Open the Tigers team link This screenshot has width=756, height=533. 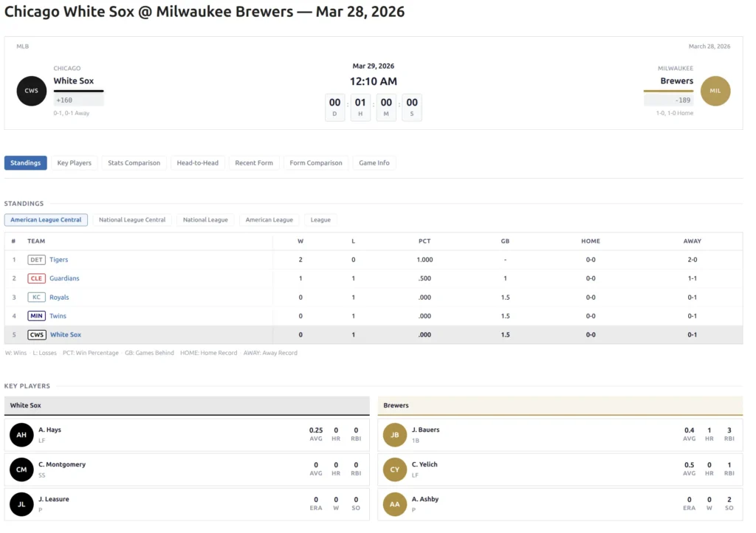(x=59, y=260)
